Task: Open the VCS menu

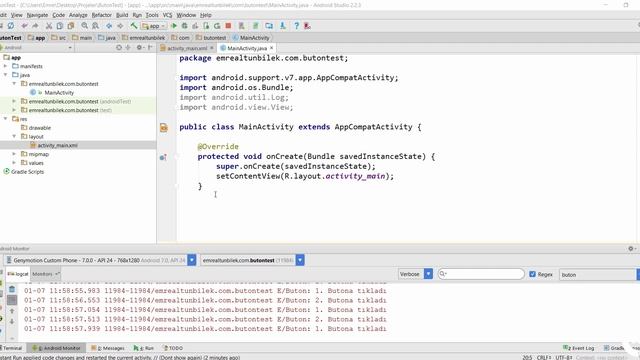Action: point(167,15)
